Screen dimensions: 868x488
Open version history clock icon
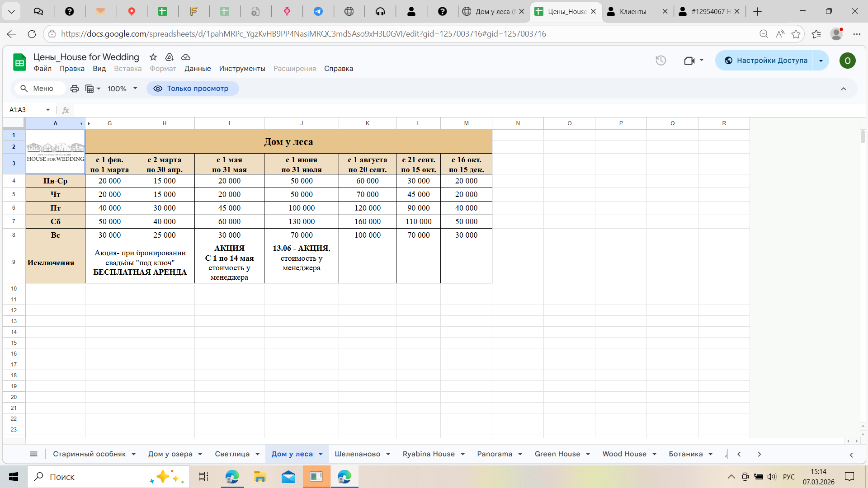[660, 61]
